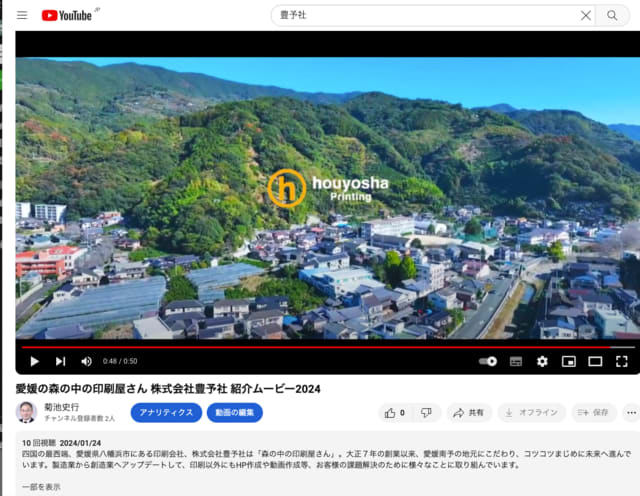Toggle subtitles captions button
The width and height of the screenshot is (640, 496).
pos(516,361)
